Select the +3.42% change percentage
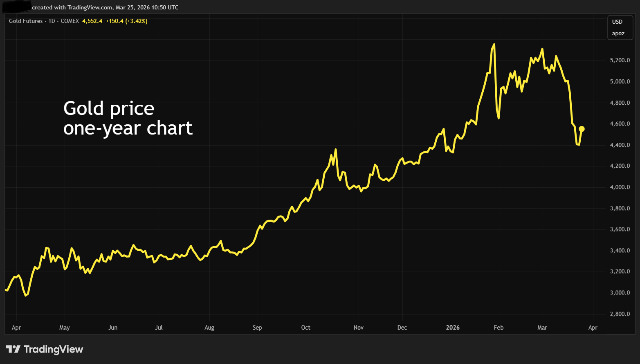Viewport: 640px width, 364px height. pyautogui.click(x=136, y=21)
